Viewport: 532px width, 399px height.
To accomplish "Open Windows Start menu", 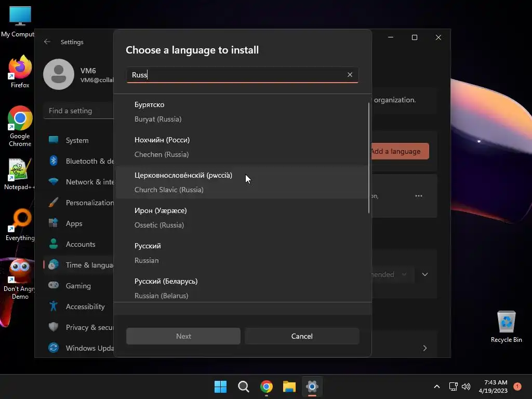I will (220, 387).
